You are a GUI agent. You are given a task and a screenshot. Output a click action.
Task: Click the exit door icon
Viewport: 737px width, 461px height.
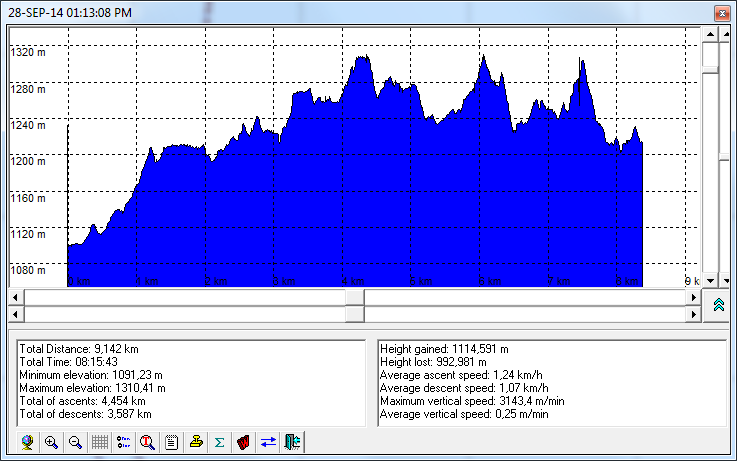[292, 441]
